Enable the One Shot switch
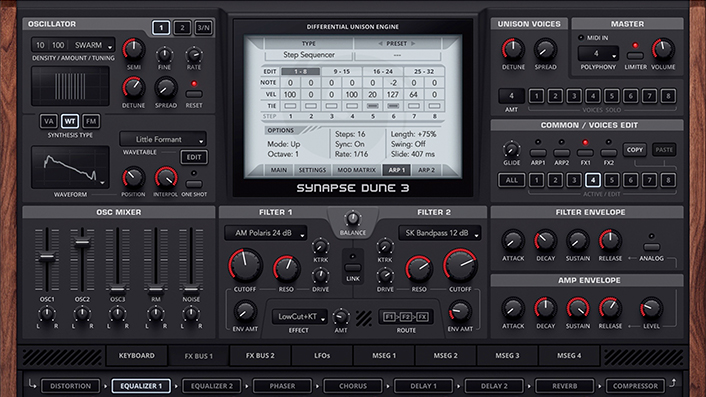Image resolution: width=706 pixels, height=397 pixels. 194,184
